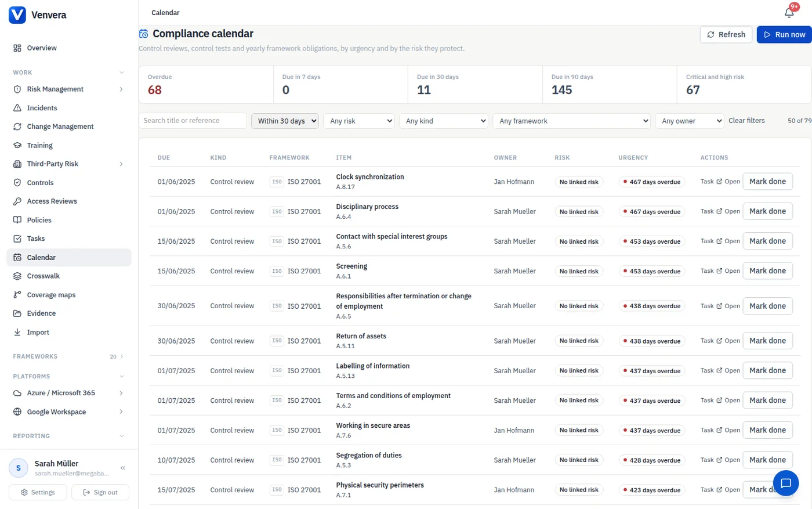Click Sign out button

click(100, 492)
